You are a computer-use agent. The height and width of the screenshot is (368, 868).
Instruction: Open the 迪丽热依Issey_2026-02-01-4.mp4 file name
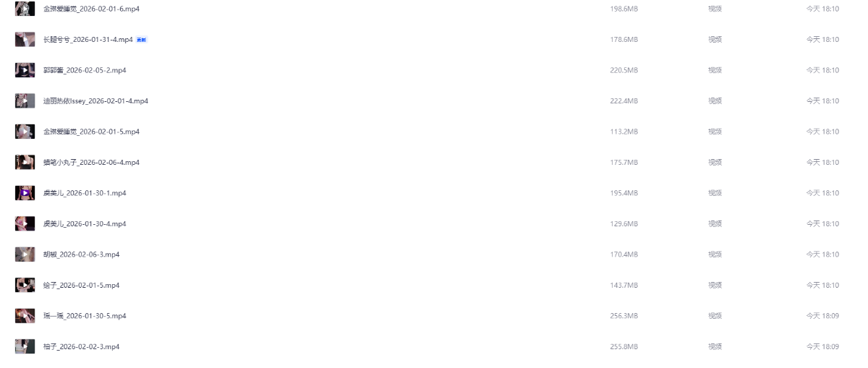point(95,101)
